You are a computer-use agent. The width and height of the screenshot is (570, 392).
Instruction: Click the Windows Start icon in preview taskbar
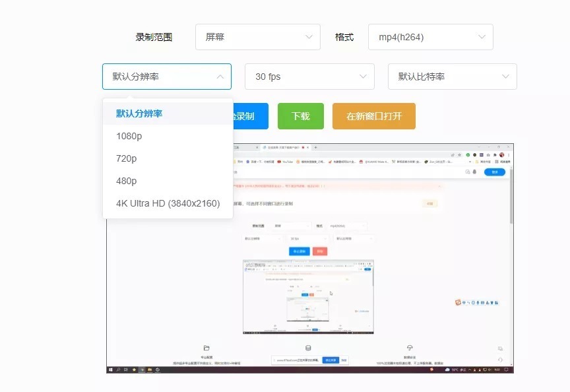click(x=110, y=370)
